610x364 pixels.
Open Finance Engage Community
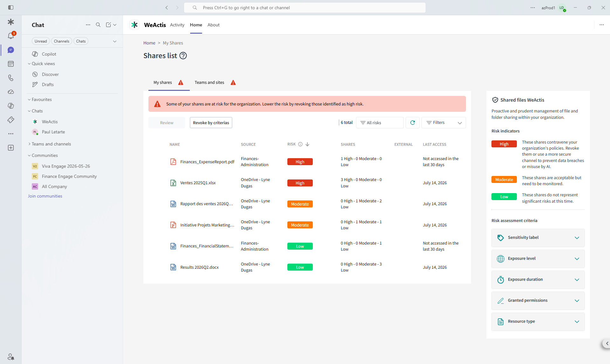72,176
